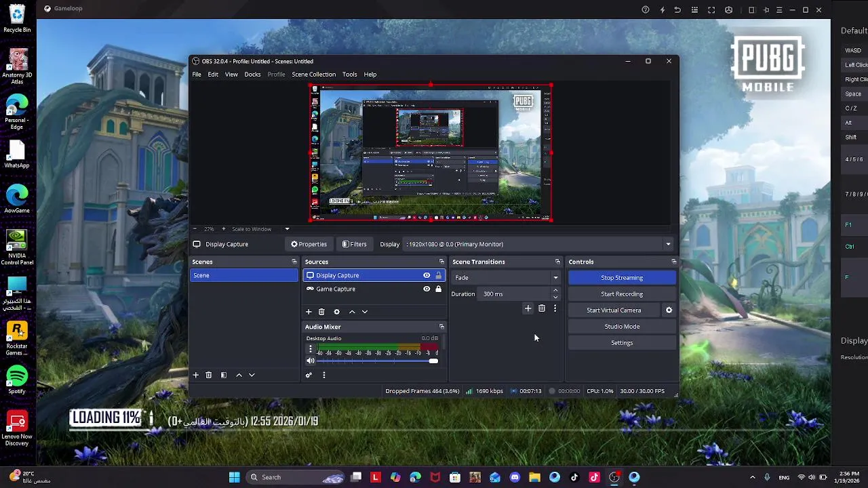This screenshot has width=868, height=488.
Task: Toggle visibility of Game Capture source
Action: point(427,289)
